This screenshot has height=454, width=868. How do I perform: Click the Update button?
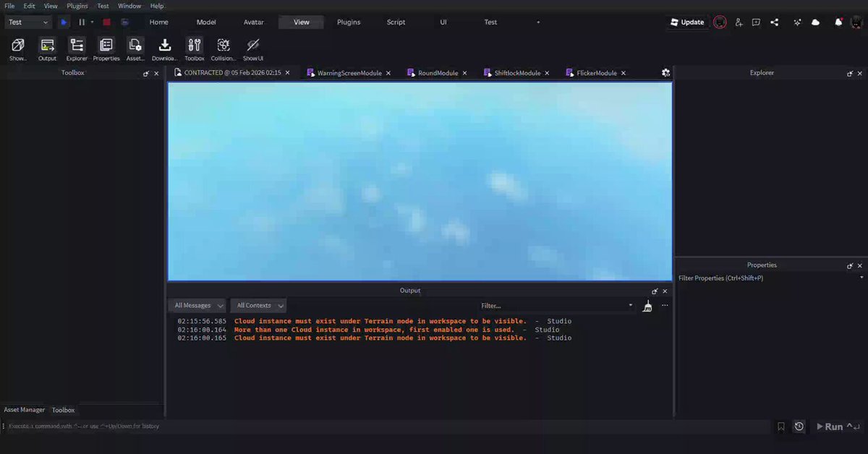tap(687, 22)
